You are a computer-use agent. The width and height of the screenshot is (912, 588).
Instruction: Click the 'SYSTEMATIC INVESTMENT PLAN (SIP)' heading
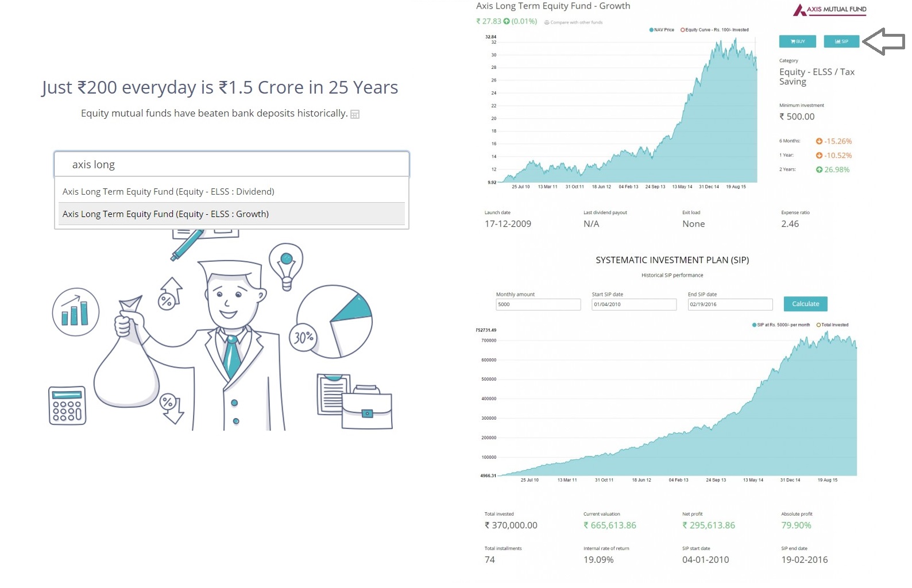(x=672, y=260)
